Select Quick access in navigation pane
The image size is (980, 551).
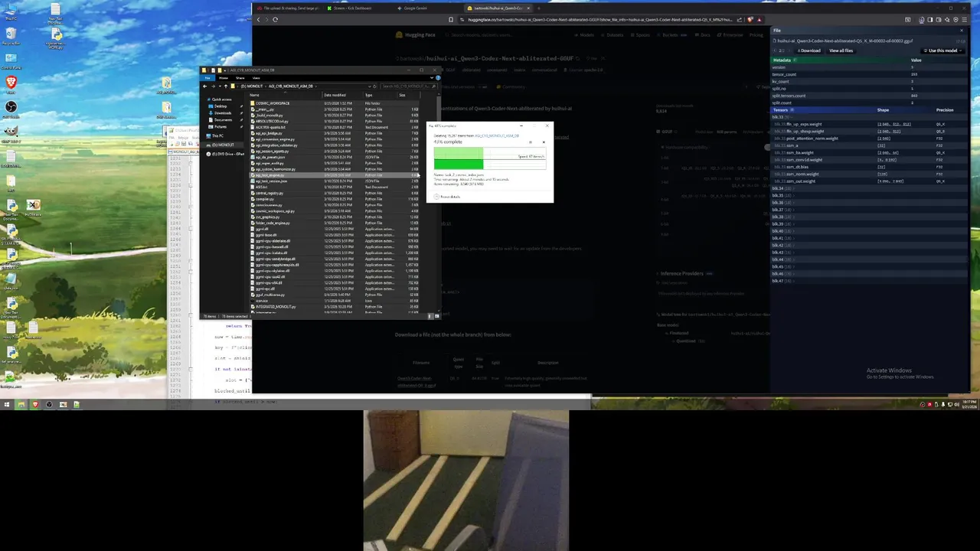(221, 99)
